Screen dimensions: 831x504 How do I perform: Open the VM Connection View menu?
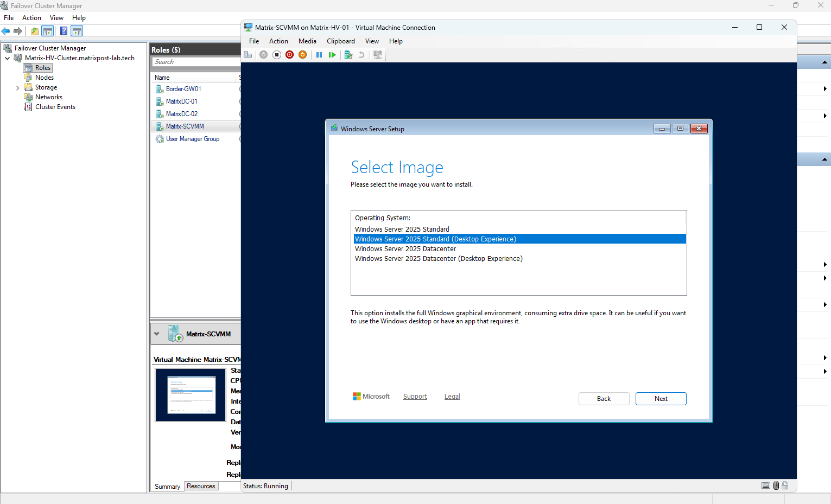coord(372,41)
